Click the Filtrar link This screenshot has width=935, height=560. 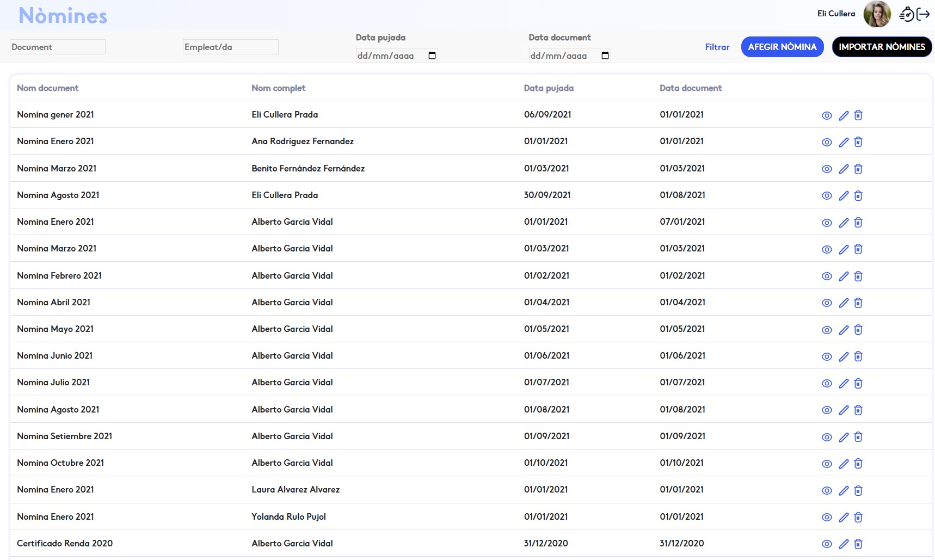coord(717,47)
